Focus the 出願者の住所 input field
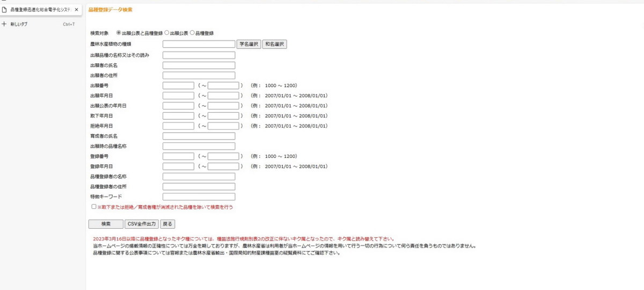Viewport: 644px width, 290px height. point(199,75)
